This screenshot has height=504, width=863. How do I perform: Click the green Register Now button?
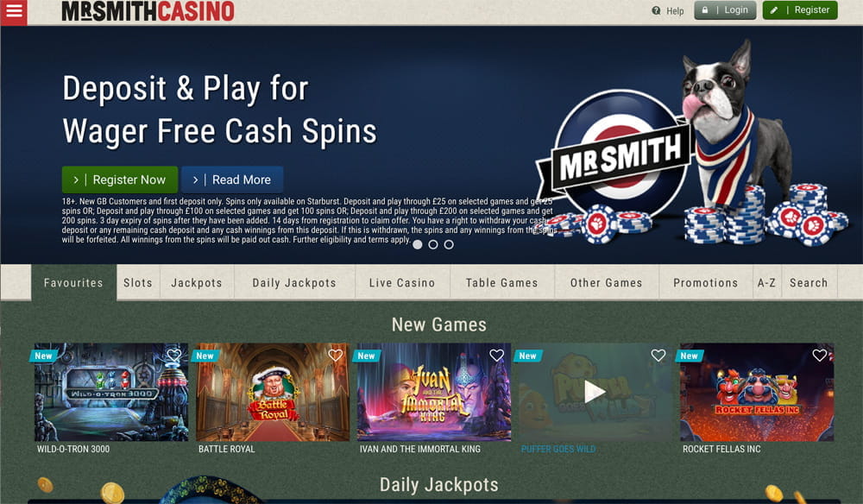(x=120, y=180)
